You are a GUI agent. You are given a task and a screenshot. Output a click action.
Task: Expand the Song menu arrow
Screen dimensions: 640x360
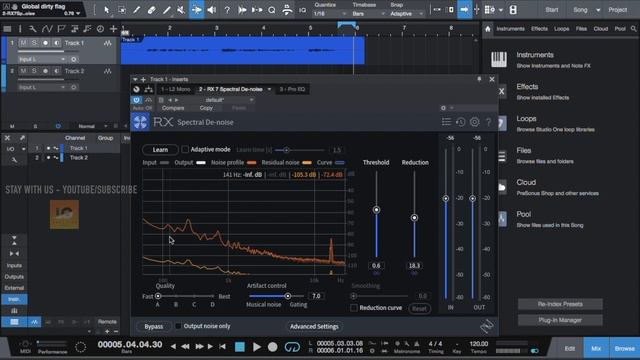point(598,10)
